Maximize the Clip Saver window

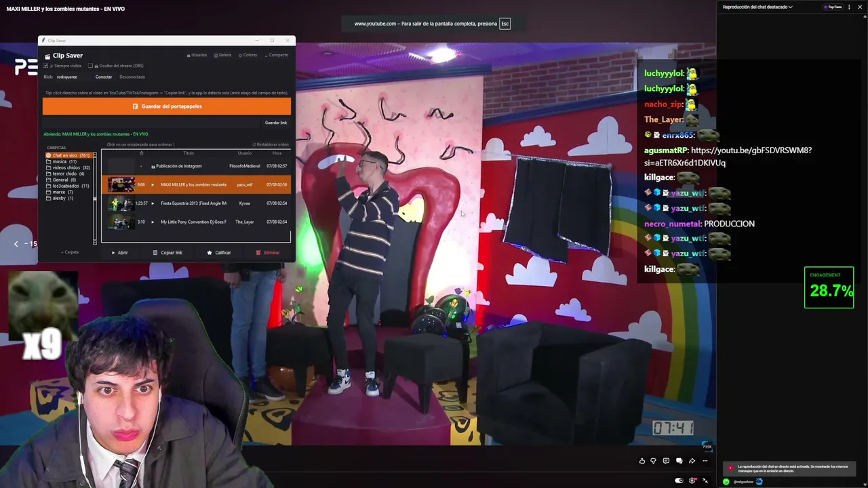point(272,40)
